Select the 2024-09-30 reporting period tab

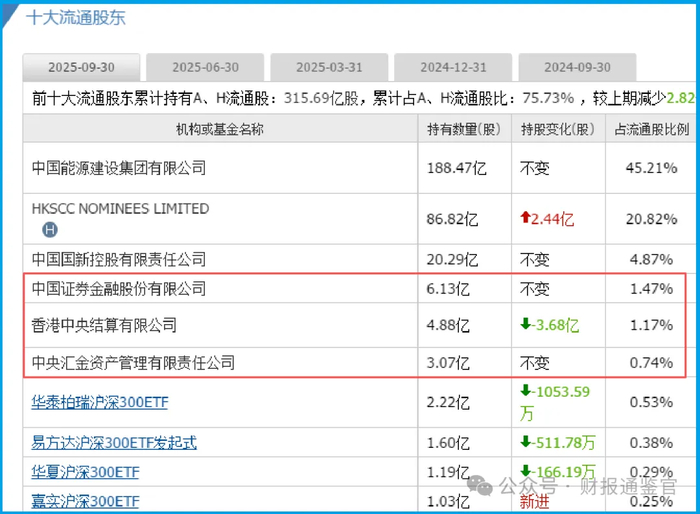pos(577,67)
